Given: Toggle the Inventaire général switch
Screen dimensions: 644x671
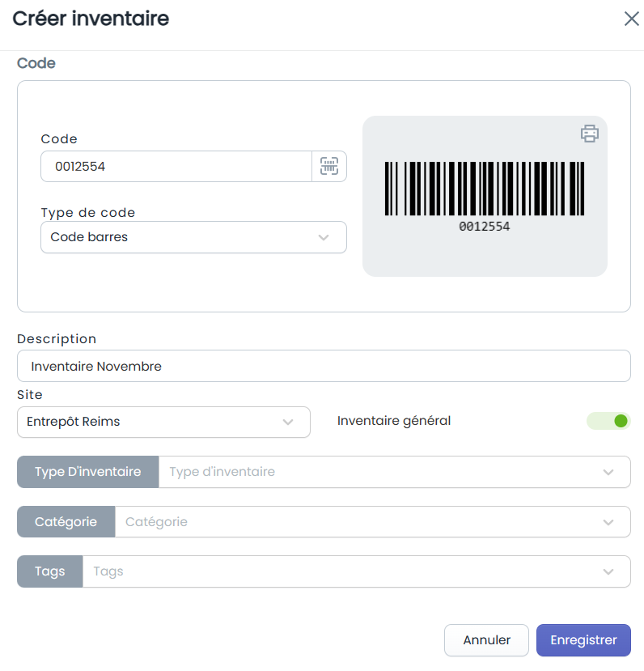Looking at the screenshot, I should 608,421.
